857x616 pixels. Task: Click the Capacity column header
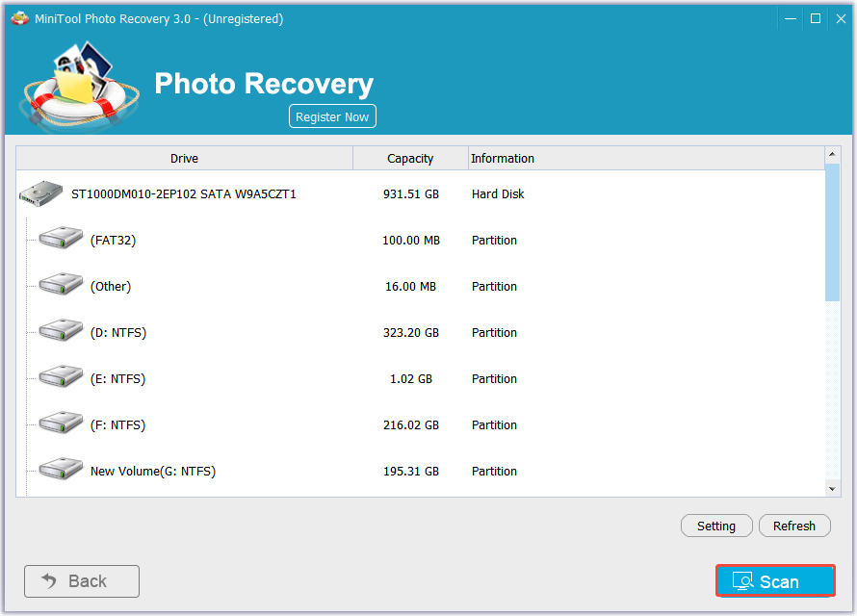pyautogui.click(x=410, y=158)
